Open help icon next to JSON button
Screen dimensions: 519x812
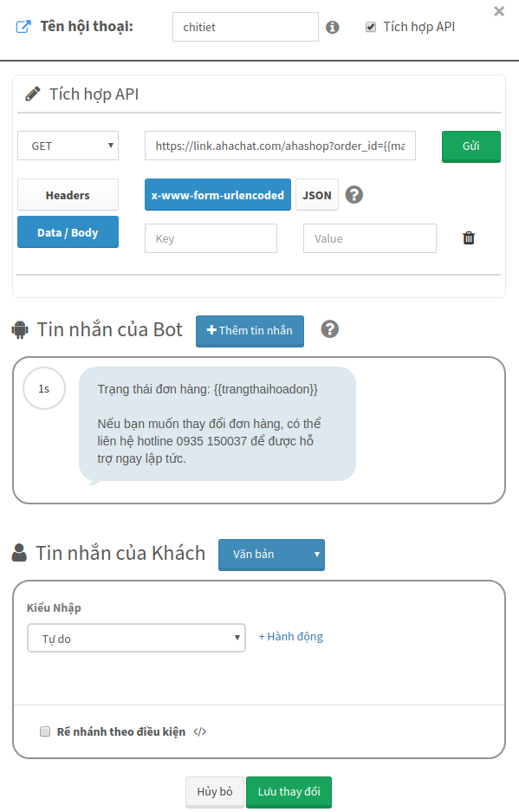[354, 195]
